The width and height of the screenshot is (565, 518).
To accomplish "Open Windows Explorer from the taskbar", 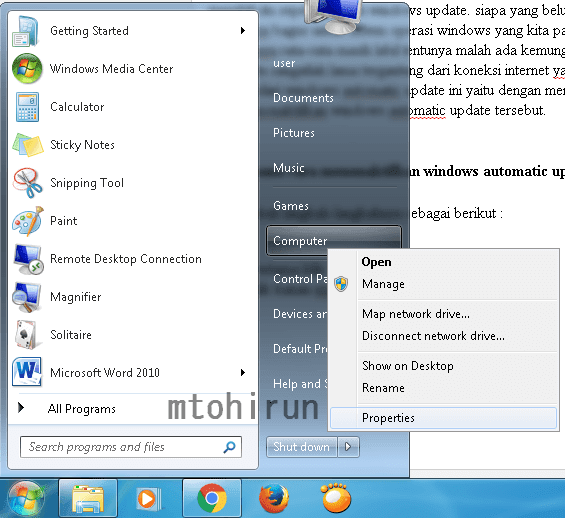I will [88, 499].
